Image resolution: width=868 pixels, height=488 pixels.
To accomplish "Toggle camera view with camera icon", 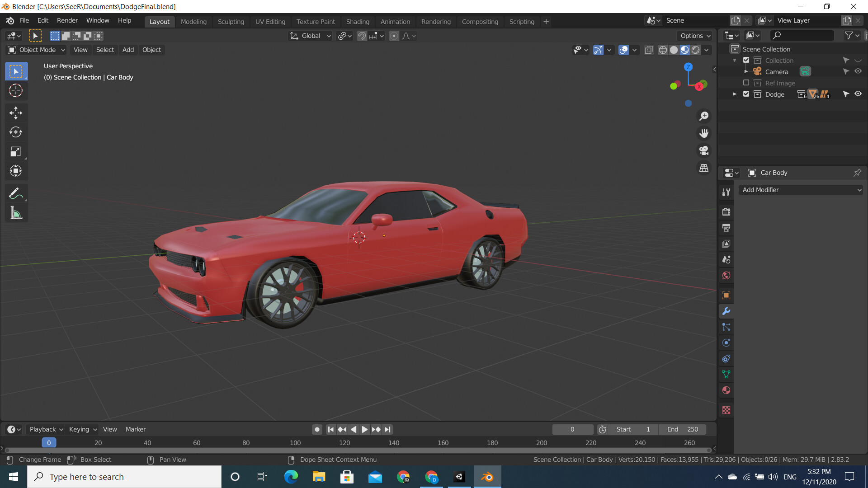I will point(704,150).
